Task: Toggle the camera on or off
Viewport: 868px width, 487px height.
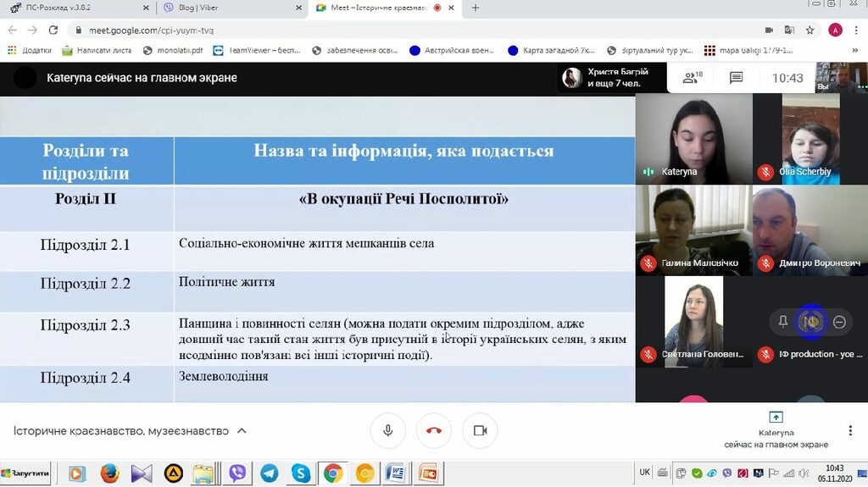Action: 480,430
